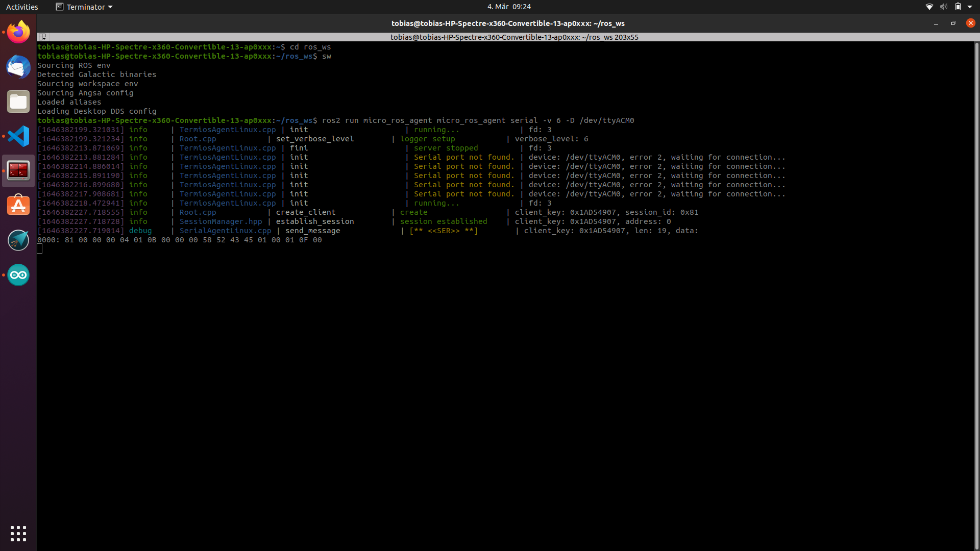
Task: Click the Wi-Fi status icon
Action: pyautogui.click(x=929, y=7)
